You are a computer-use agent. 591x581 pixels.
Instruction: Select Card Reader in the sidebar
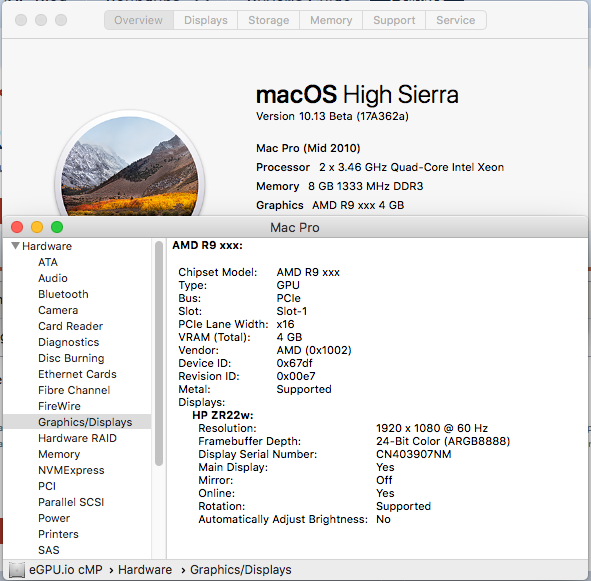pos(70,326)
